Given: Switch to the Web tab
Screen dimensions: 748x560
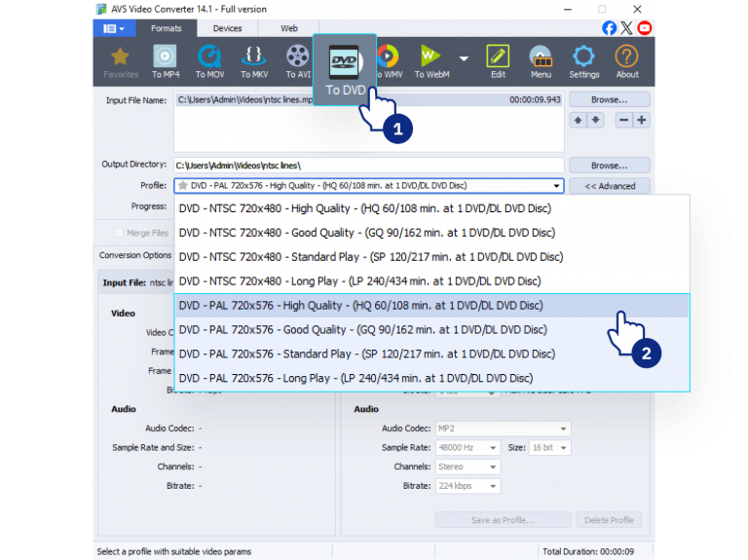Looking at the screenshot, I should (288, 28).
